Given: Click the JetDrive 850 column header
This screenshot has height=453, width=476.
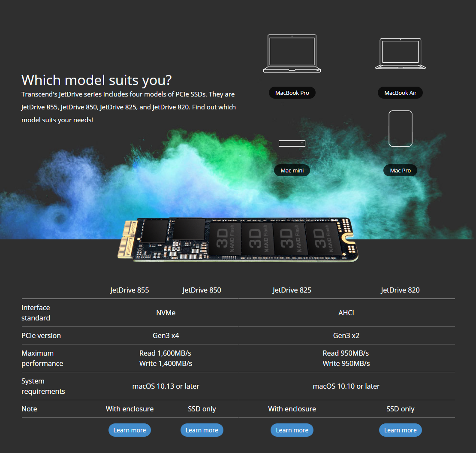Looking at the screenshot, I should [x=202, y=290].
